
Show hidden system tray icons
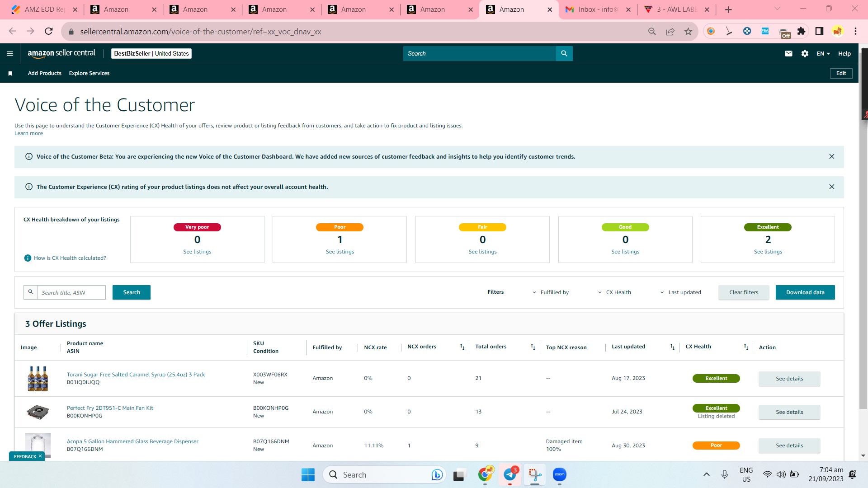coord(706,474)
